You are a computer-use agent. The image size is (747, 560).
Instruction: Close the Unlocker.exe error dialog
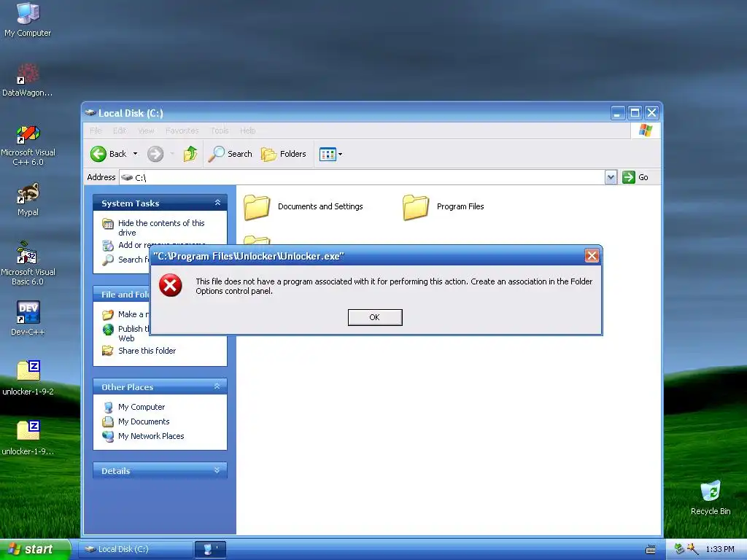pos(592,256)
